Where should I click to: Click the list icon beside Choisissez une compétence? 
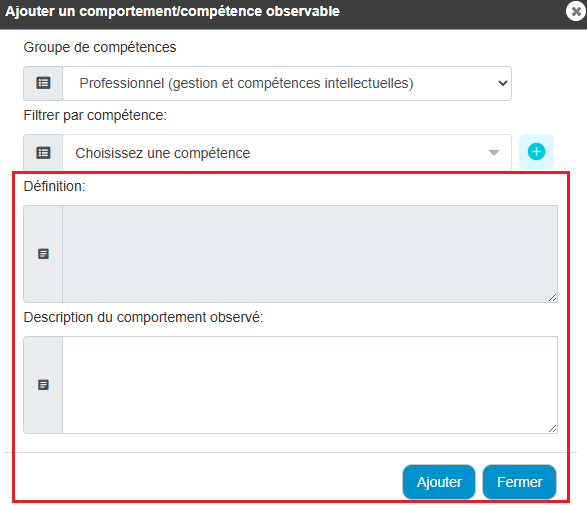[43, 153]
